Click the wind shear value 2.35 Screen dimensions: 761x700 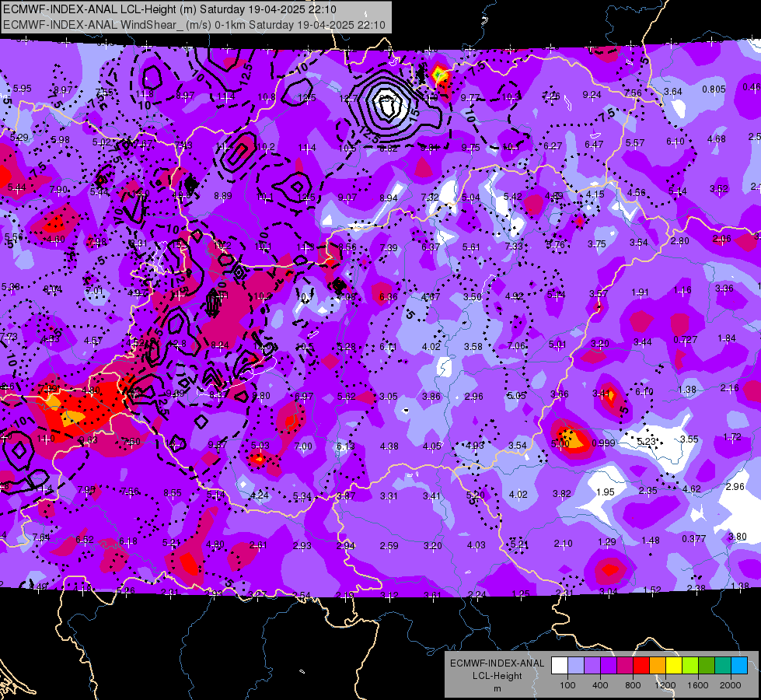coord(648,491)
